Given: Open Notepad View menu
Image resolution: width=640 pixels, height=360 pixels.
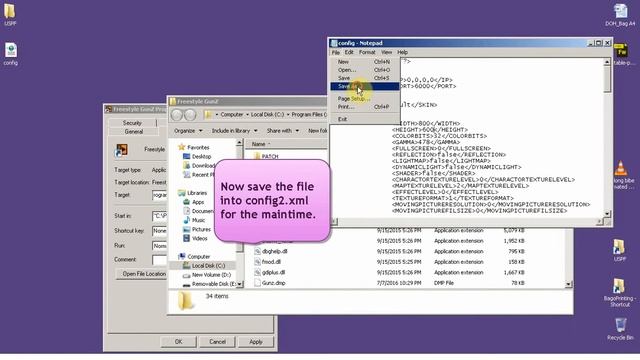Looking at the screenshot, I should (386, 52).
